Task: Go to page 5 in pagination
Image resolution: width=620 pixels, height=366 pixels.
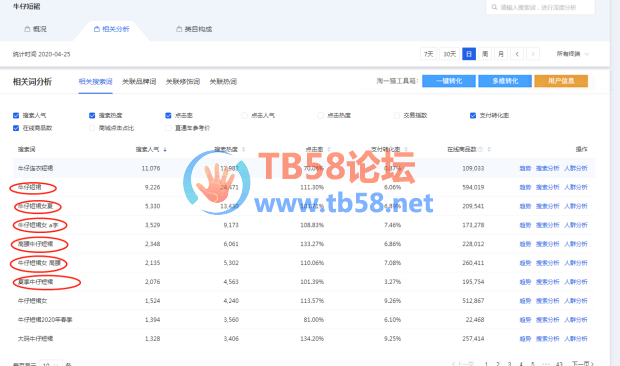Action: 533,364
